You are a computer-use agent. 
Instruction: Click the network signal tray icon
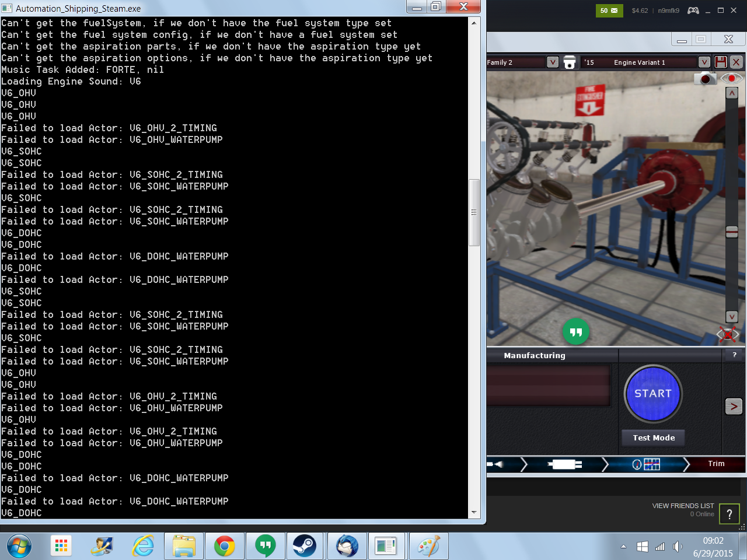660,547
